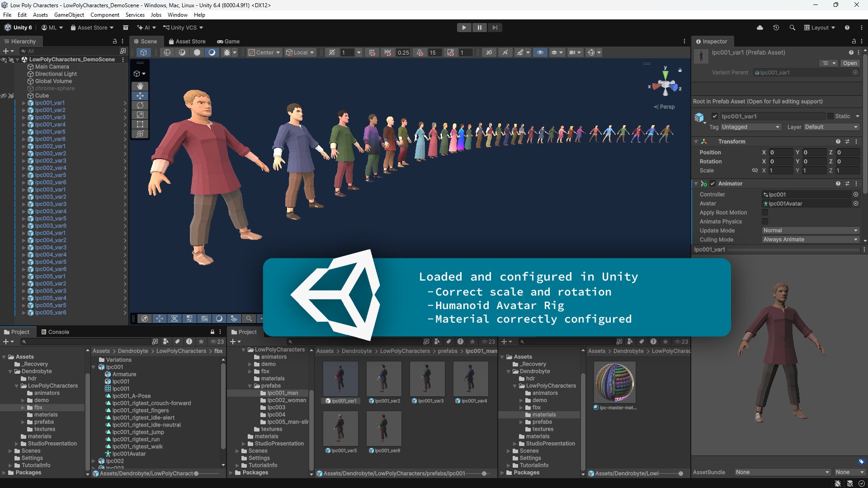
Task: Lock the Inspector panel
Action: [x=854, y=41]
